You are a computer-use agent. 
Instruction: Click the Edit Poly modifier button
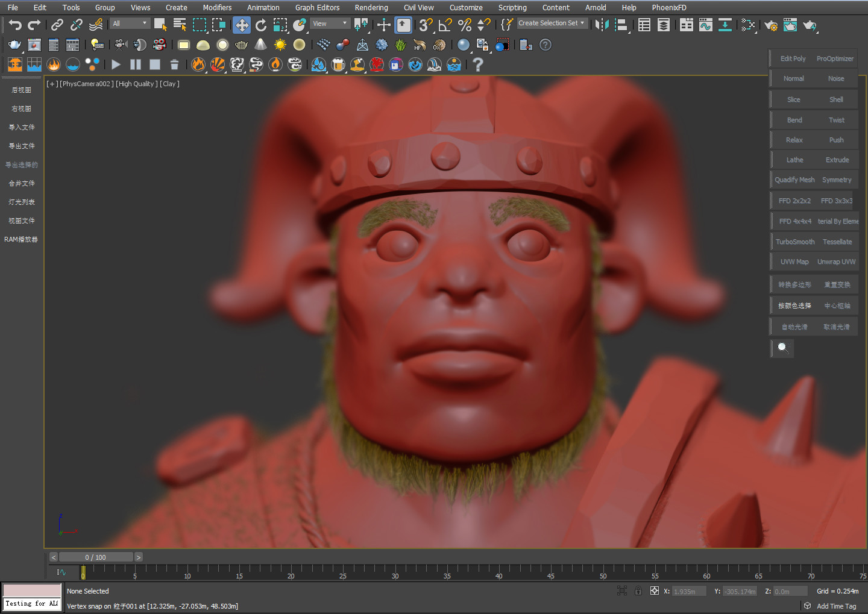click(793, 58)
